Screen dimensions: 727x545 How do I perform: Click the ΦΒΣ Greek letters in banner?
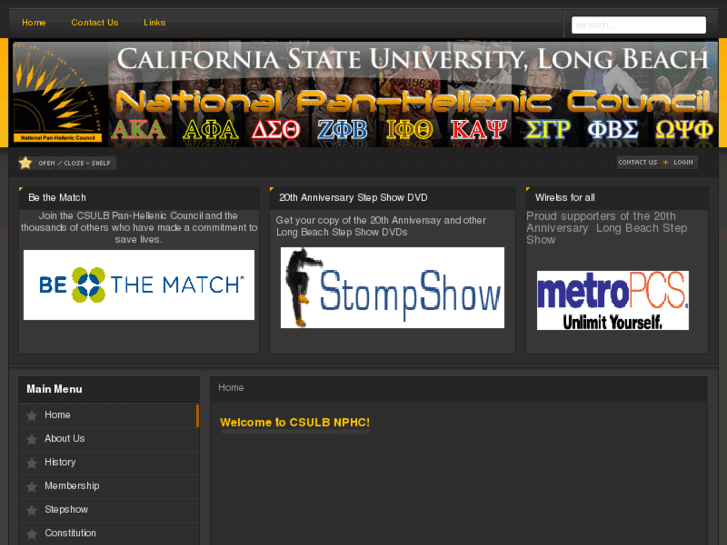click(613, 129)
